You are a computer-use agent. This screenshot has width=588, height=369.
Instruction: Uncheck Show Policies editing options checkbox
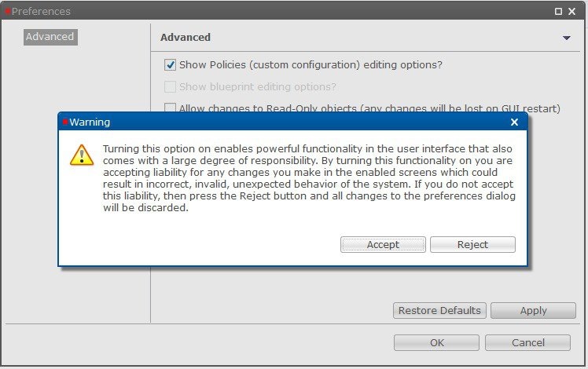[170, 65]
